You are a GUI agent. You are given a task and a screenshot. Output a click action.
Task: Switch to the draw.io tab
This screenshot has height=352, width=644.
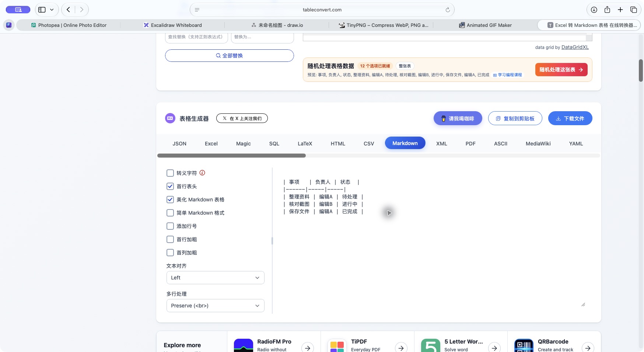(277, 25)
